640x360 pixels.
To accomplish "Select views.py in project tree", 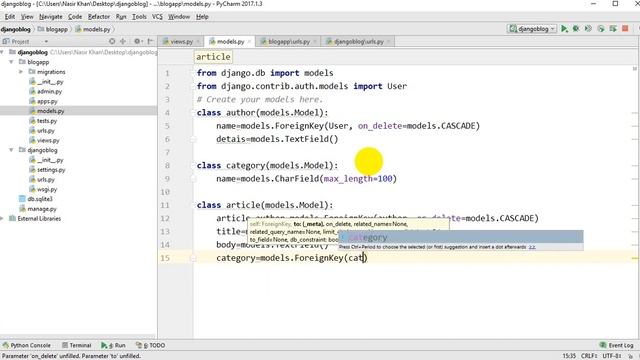I will 48,140.
